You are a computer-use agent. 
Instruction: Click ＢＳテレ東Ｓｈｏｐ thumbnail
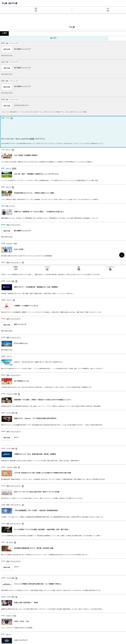coord(7,344)
